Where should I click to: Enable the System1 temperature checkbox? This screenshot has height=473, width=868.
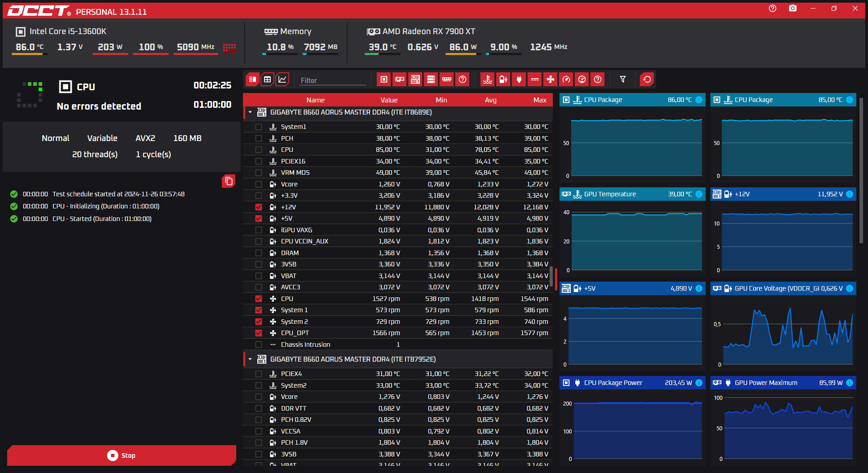[259, 127]
